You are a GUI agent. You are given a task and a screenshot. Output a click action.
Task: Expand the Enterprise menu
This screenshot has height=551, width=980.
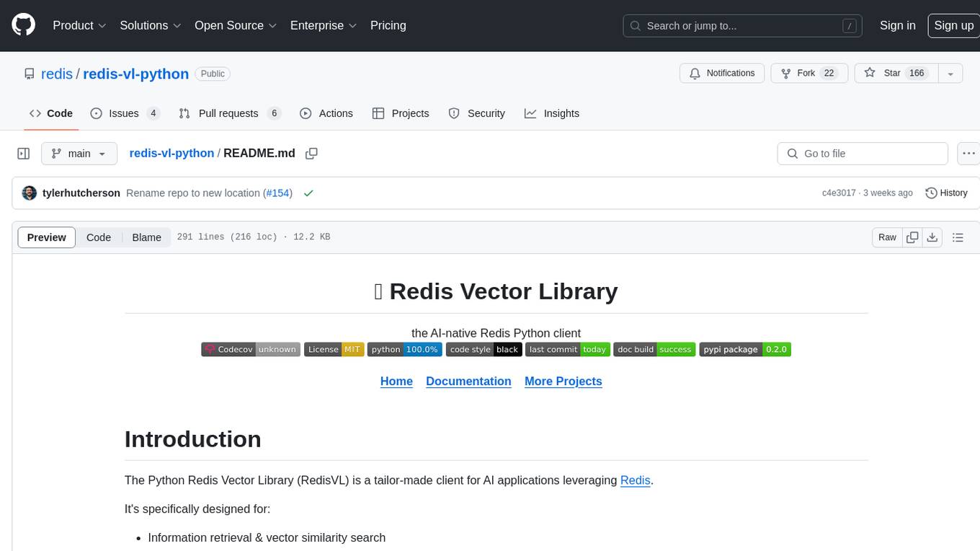coord(324,25)
